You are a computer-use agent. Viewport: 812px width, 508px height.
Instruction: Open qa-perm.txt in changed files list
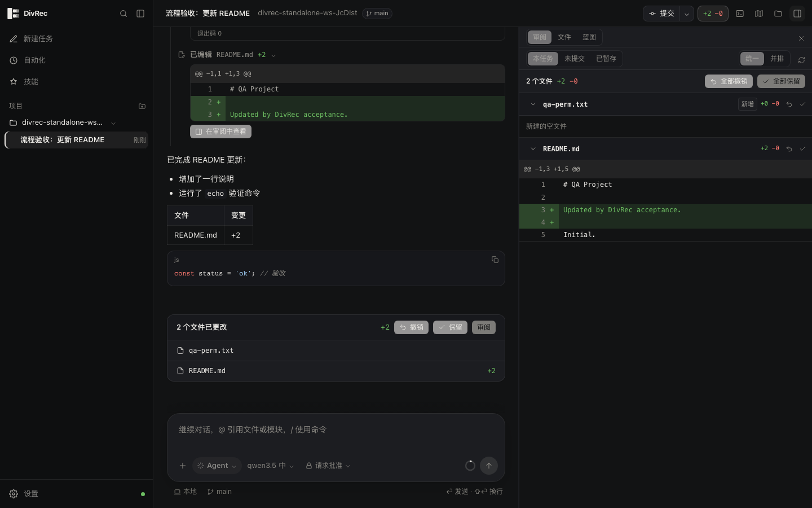pyautogui.click(x=336, y=351)
